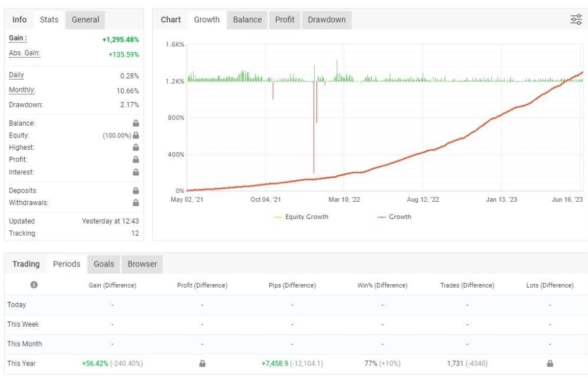
Task: Click the lock icon beside Equity
Action: 136,135
